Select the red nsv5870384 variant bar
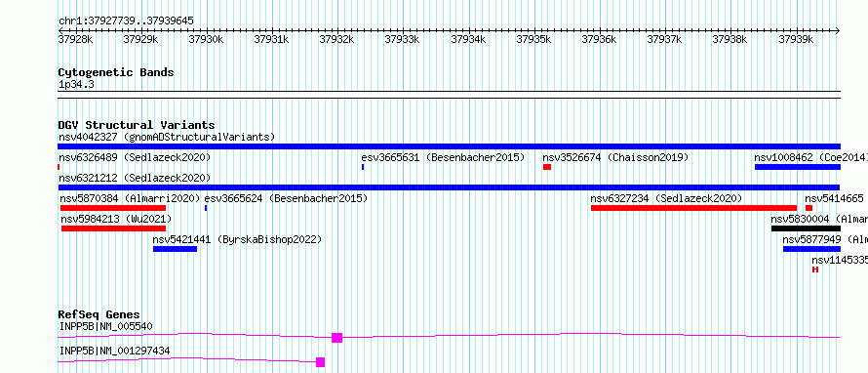This screenshot has width=868, height=373. [113, 208]
